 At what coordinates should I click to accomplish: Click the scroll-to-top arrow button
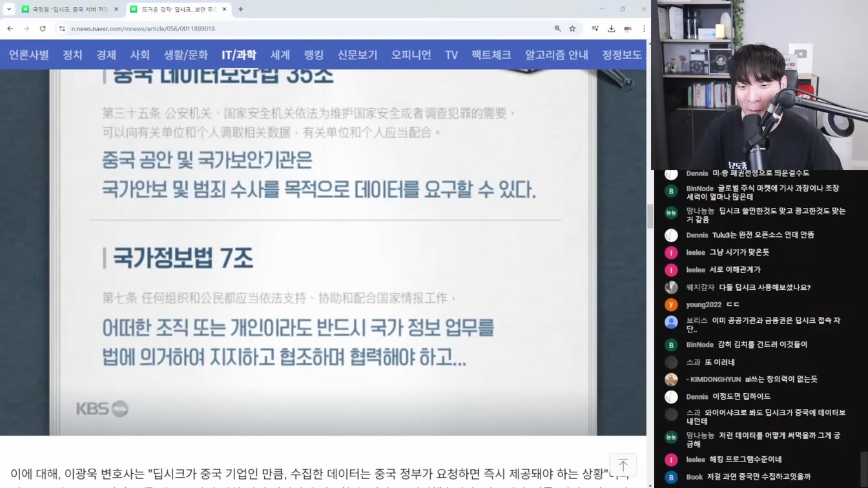623,465
